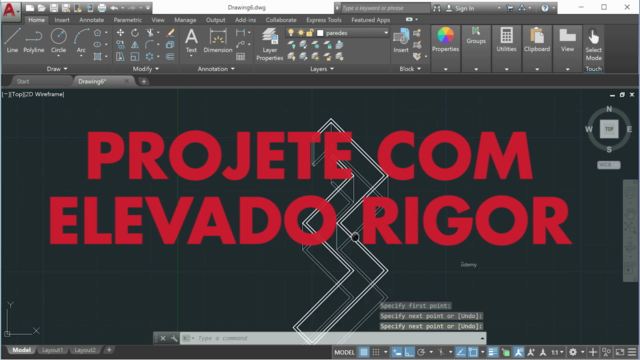Toggle polar tracking in status bar
The image size is (640, 360).
(421, 352)
